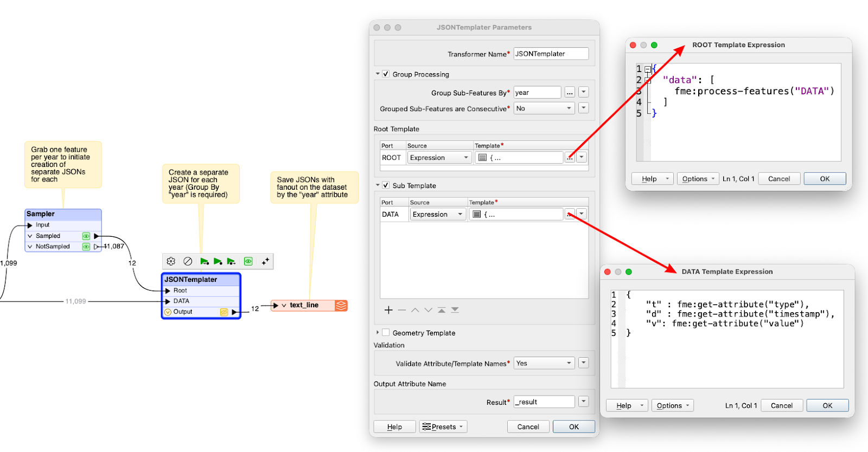The width and height of the screenshot is (868, 452).
Task: Click Help in JSONTemplater Parameters dialog
Action: (394, 427)
